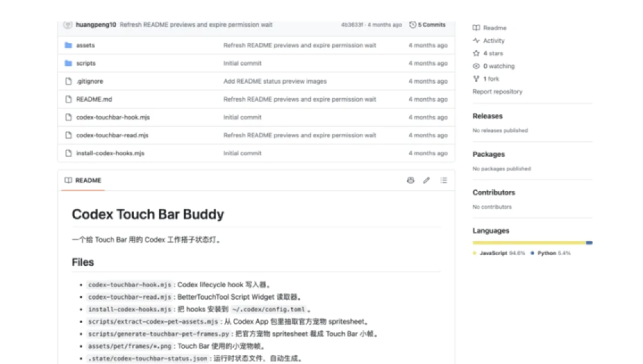Screen dimensions: 643x364
Task: Open codex-touchbar-hook.mjs file
Action: [x=113, y=117]
